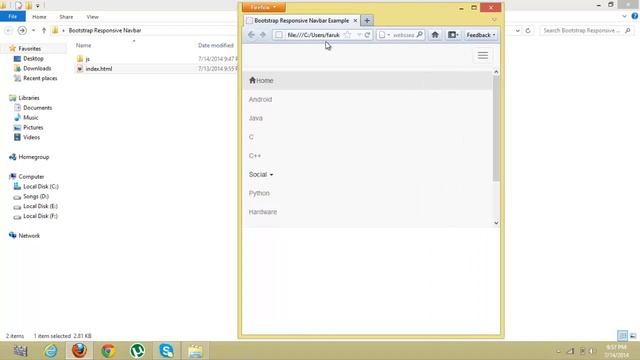This screenshot has height=360, width=640.
Task: Click the search magnifier in Firefox
Action: pyautogui.click(x=419, y=35)
